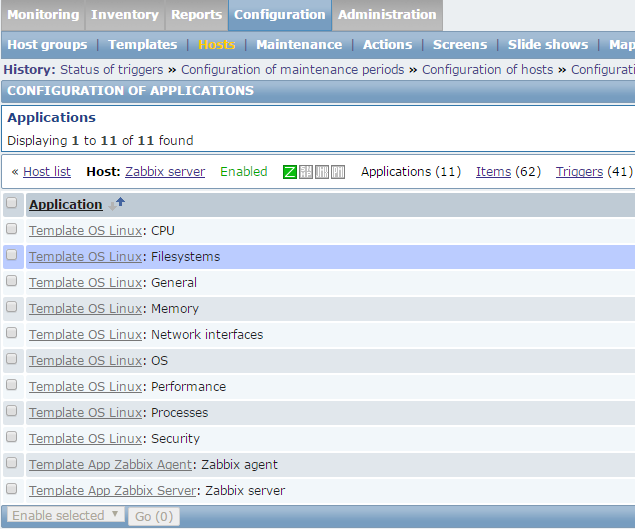Sort by the Application column header

tap(66, 205)
